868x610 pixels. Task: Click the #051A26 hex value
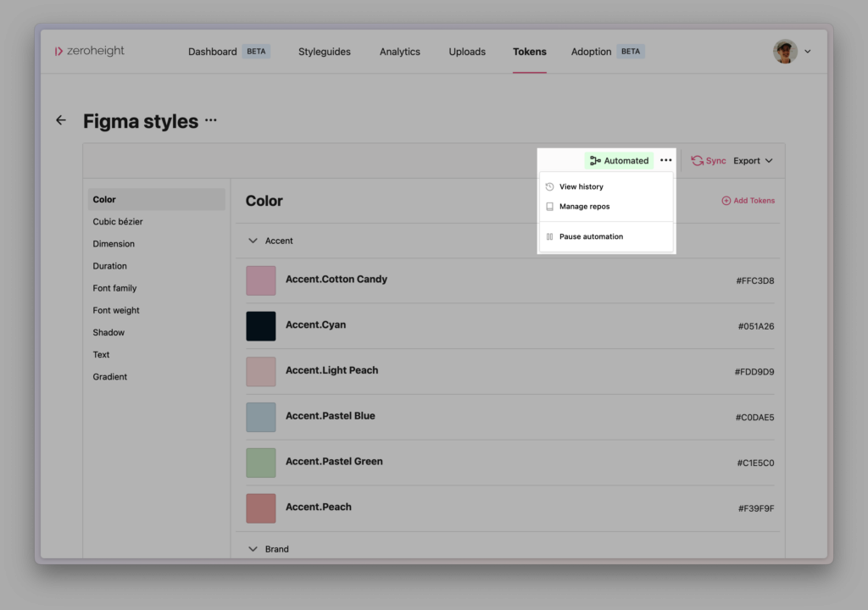[755, 326]
